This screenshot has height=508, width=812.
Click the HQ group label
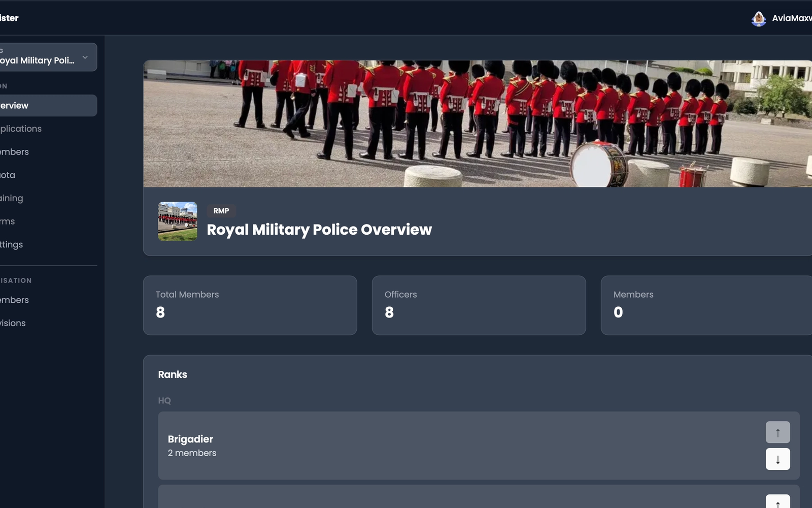(x=164, y=401)
